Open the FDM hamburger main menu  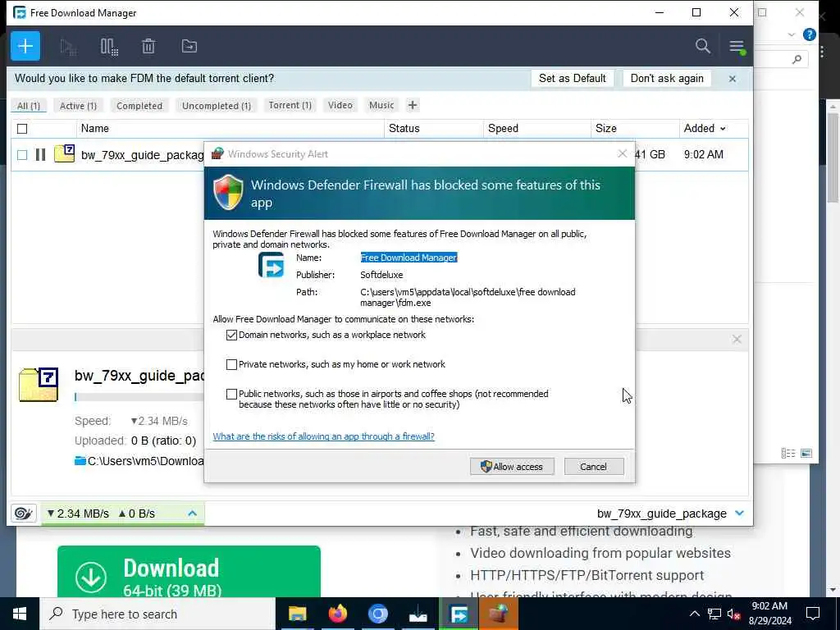[737, 47]
